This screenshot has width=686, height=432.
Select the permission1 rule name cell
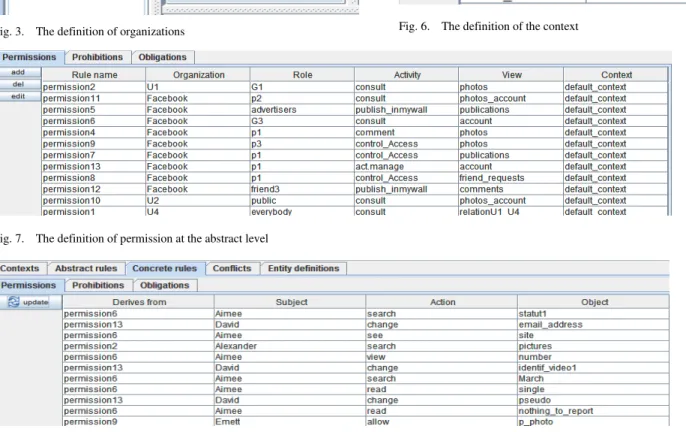[x=94, y=211]
